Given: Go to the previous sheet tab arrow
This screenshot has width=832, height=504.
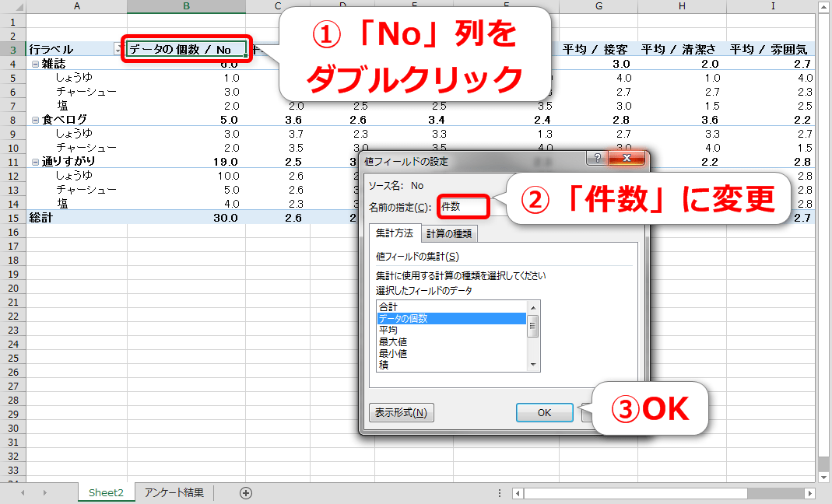Looking at the screenshot, I should [x=23, y=493].
